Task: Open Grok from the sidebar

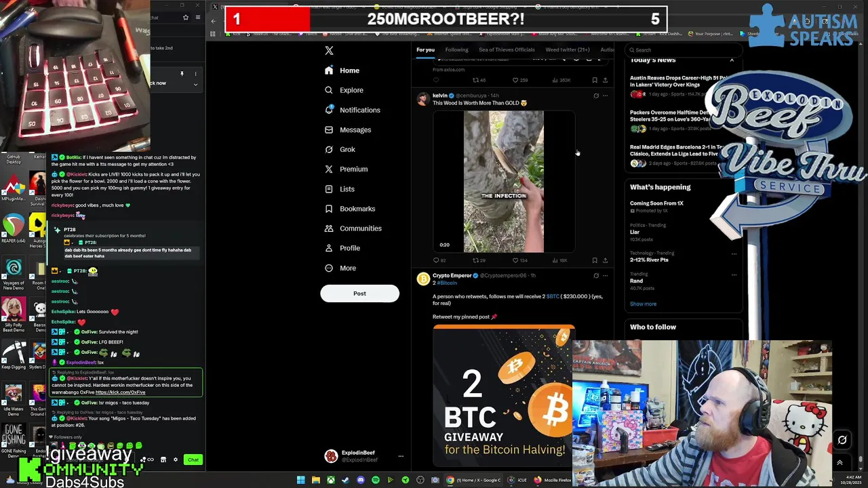Action: [x=340, y=149]
